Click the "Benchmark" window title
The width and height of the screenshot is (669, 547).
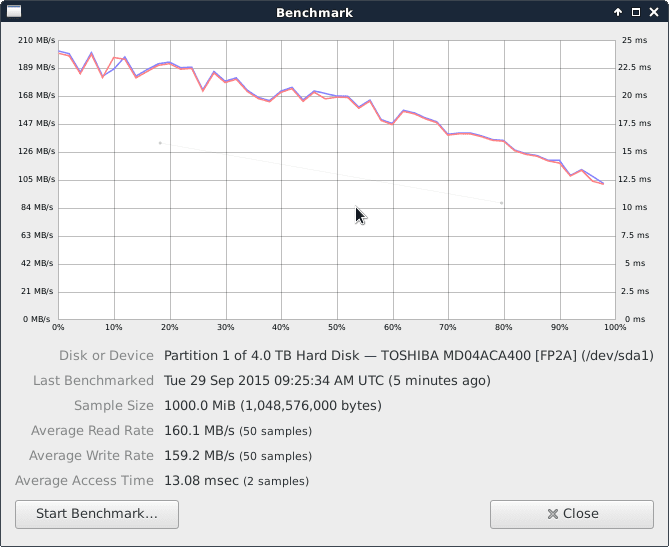click(314, 13)
